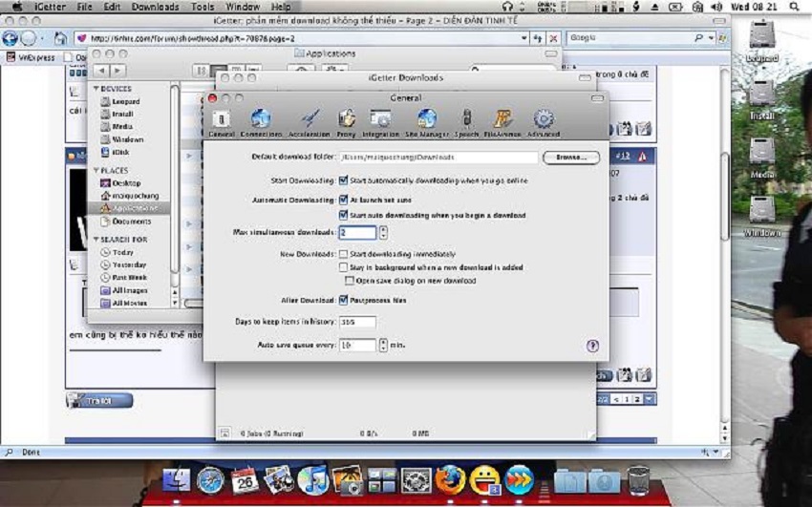
Task: Open iTunes from the Dock
Action: [312, 480]
